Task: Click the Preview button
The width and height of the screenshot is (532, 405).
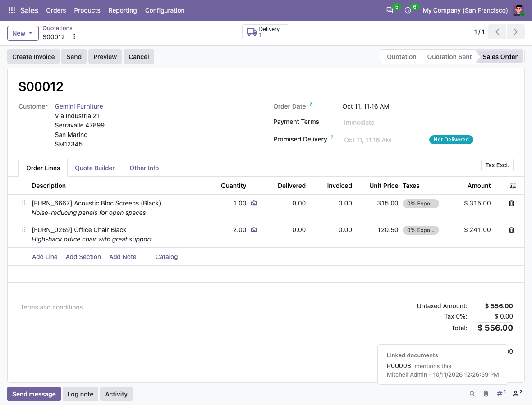Action: 105,57
